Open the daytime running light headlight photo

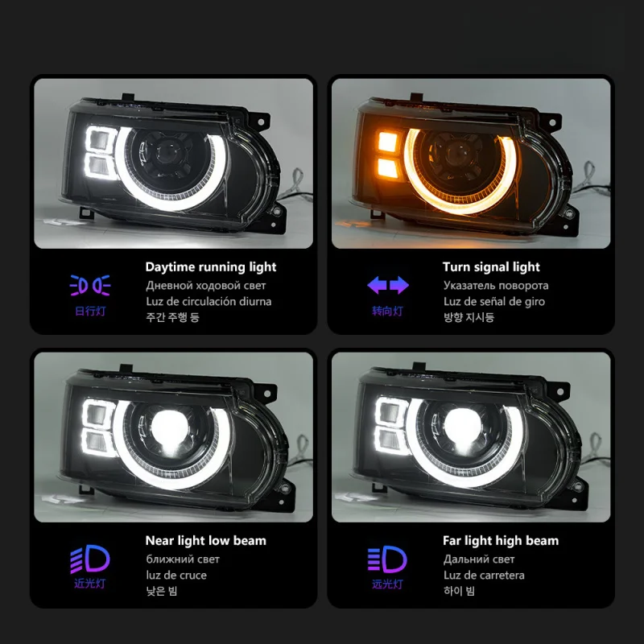click(173, 163)
